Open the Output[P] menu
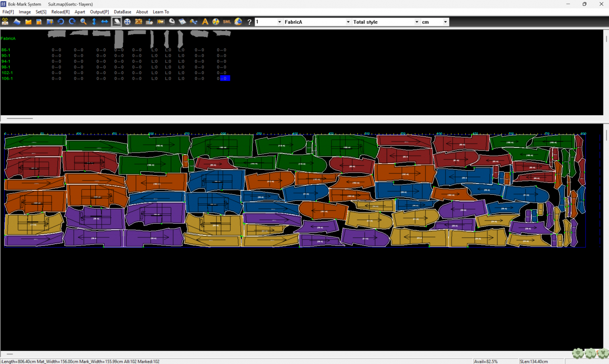Viewport: 609px width, 364px height. click(99, 12)
